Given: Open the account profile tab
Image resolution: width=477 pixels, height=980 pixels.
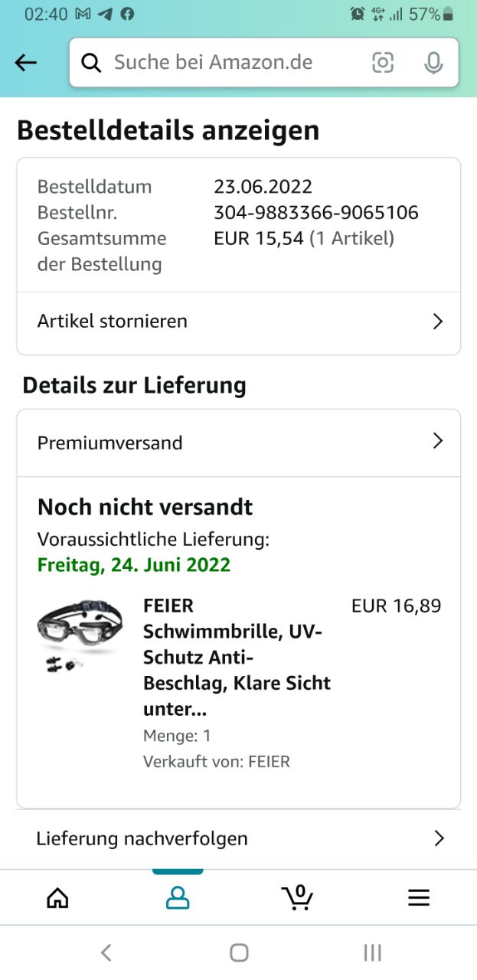Looking at the screenshot, I should (x=178, y=897).
